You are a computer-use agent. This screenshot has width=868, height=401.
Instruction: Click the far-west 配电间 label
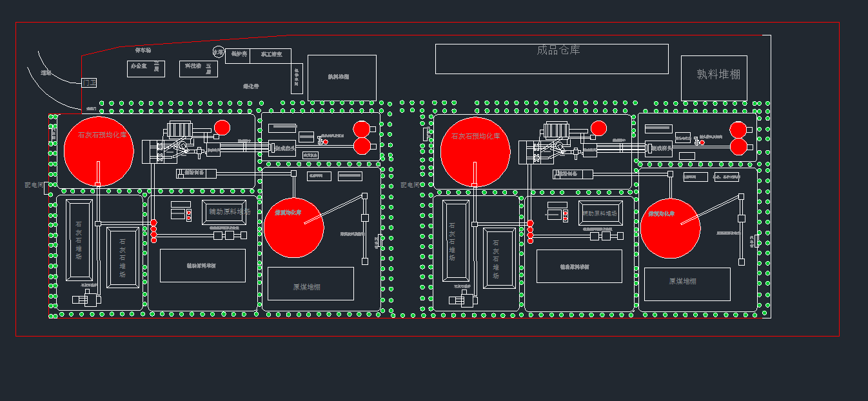34,184
